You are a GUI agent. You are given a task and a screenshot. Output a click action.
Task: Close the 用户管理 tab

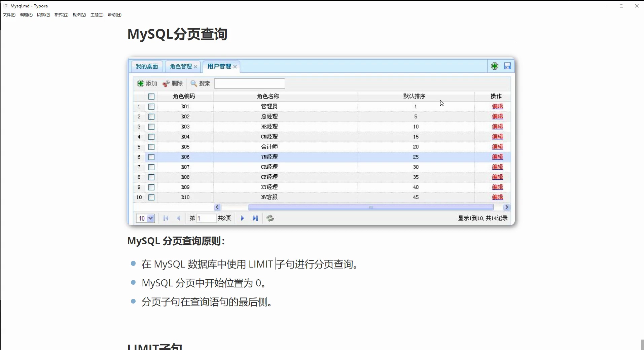coord(235,67)
